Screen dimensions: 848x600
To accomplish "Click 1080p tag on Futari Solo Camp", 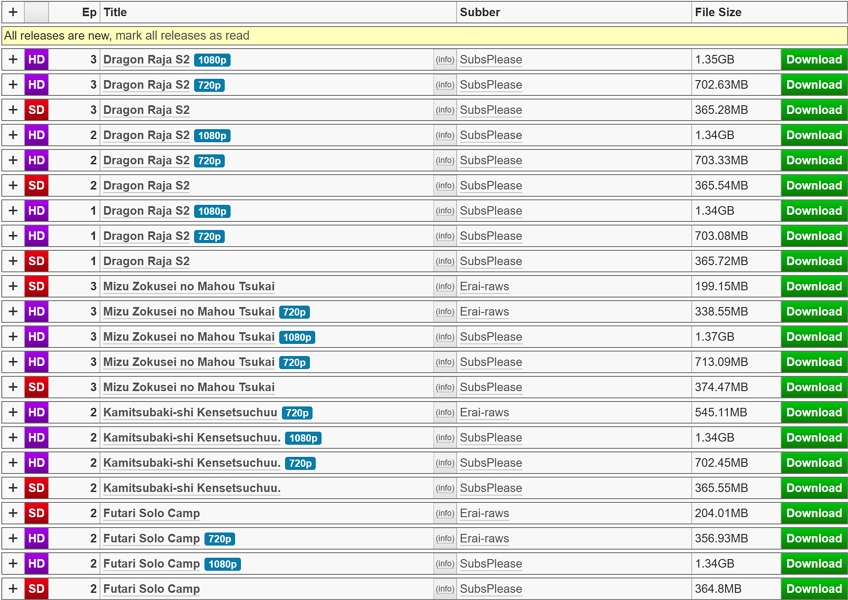I will click(x=223, y=564).
